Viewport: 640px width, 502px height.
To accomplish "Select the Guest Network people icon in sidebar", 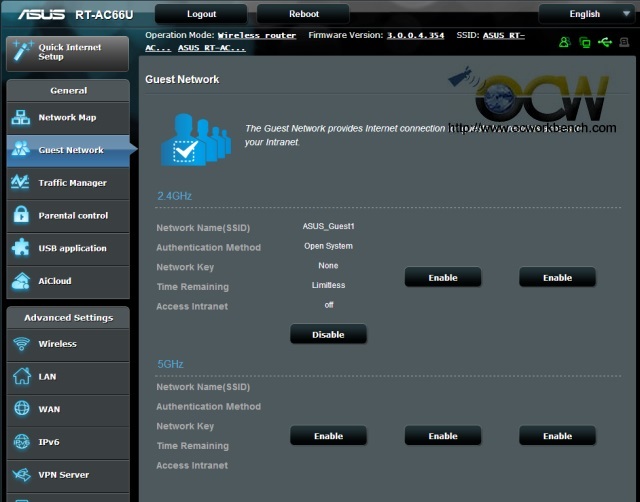I will pos(21,149).
